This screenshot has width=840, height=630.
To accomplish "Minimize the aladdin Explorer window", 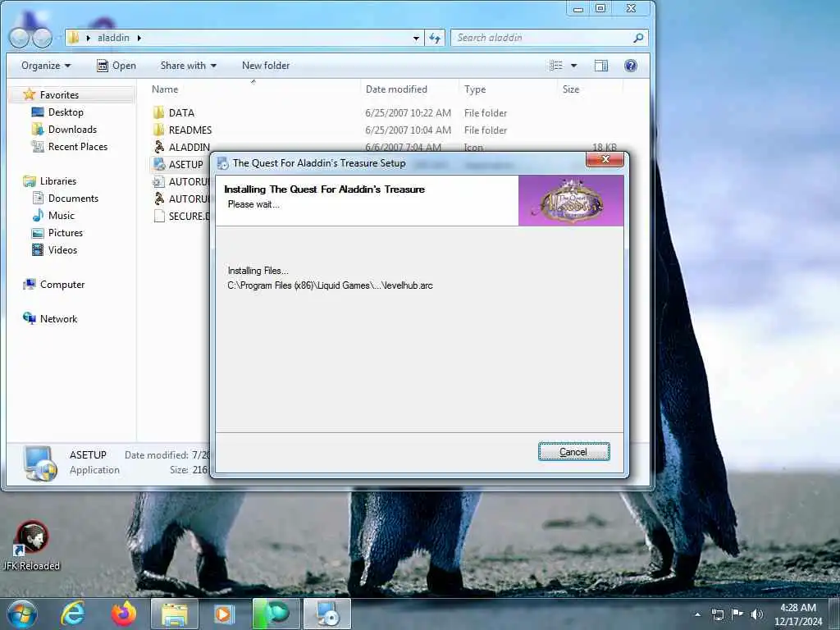I will tap(577, 8).
